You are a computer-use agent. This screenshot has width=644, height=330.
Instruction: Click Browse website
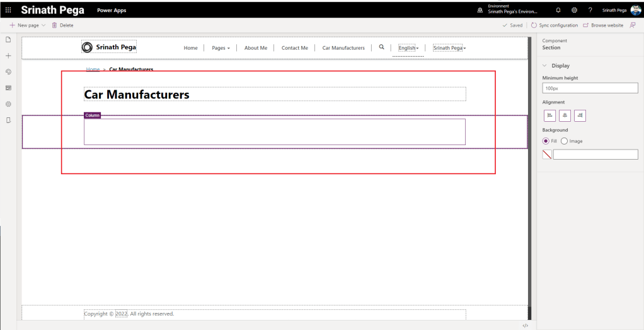coord(603,25)
